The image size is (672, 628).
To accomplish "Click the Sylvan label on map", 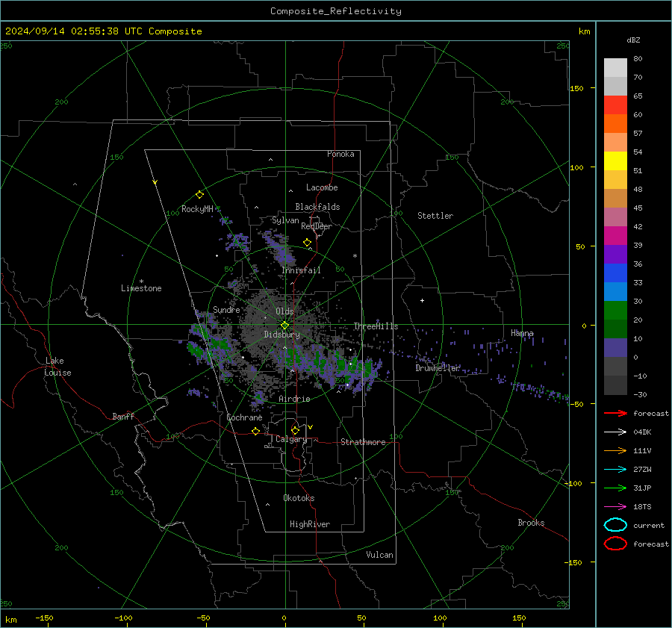I will [285, 220].
